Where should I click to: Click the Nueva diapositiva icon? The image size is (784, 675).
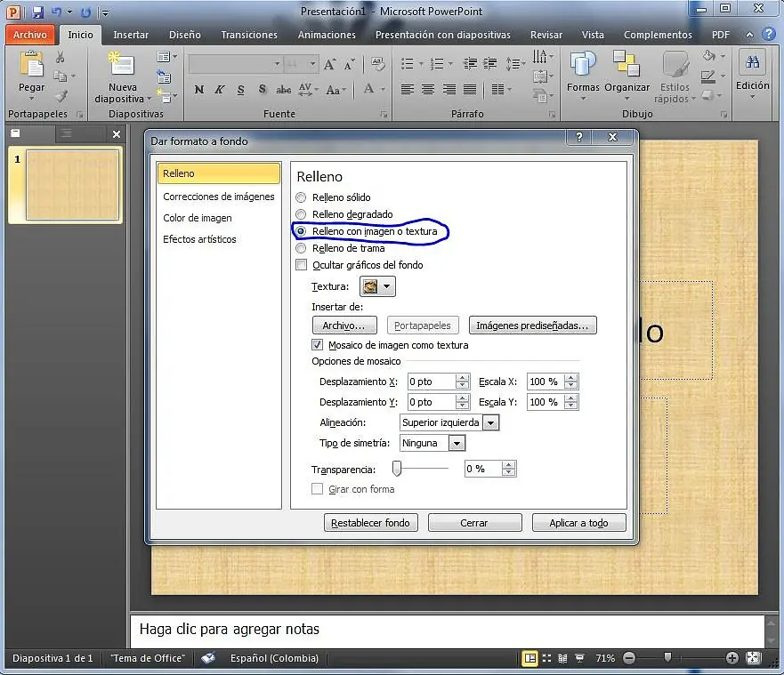[122, 65]
